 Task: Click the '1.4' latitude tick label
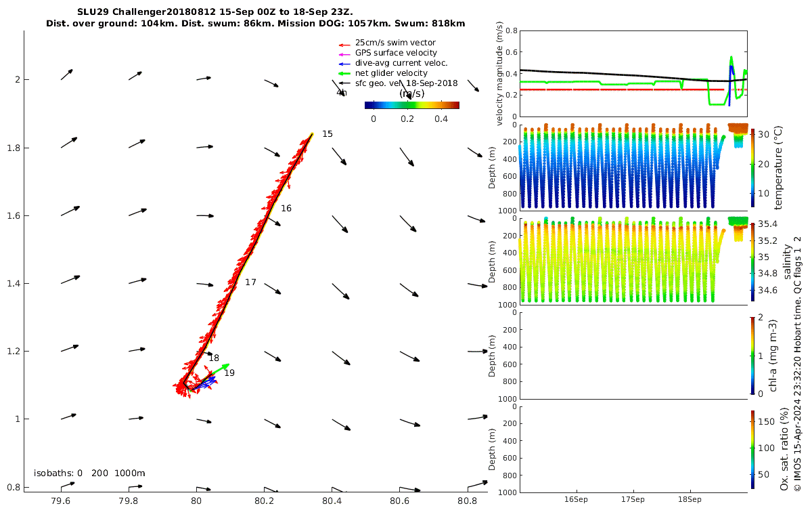click(x=13, y=283)
